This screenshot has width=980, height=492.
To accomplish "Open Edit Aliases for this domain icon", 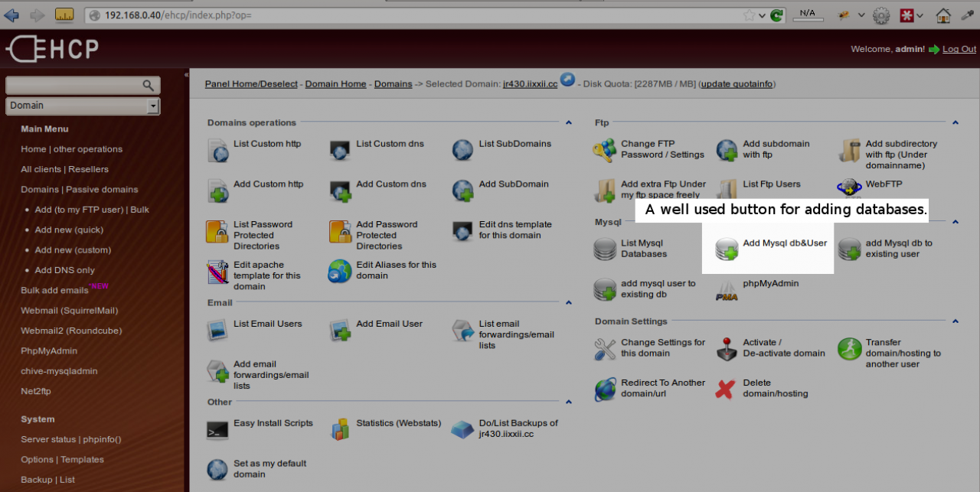I will point(341,272).
